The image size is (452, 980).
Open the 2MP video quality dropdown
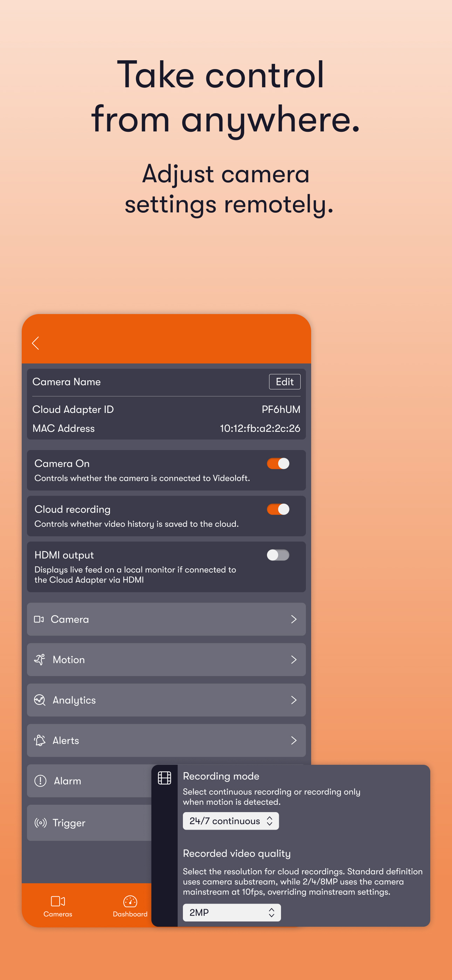pos(232,912)
